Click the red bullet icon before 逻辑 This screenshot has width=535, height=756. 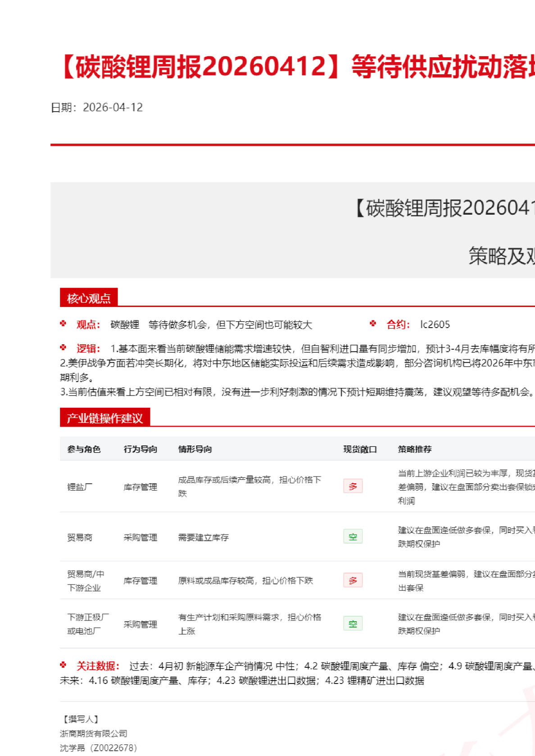point(63,348)
